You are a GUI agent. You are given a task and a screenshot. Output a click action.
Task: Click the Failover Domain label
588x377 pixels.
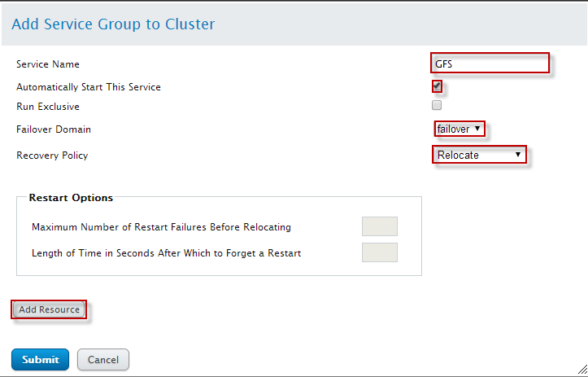click(x=54, y=129)
